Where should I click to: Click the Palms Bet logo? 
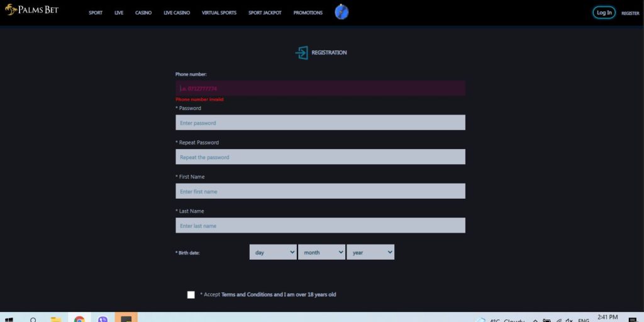pyautogui.click(x=31, y=9)
